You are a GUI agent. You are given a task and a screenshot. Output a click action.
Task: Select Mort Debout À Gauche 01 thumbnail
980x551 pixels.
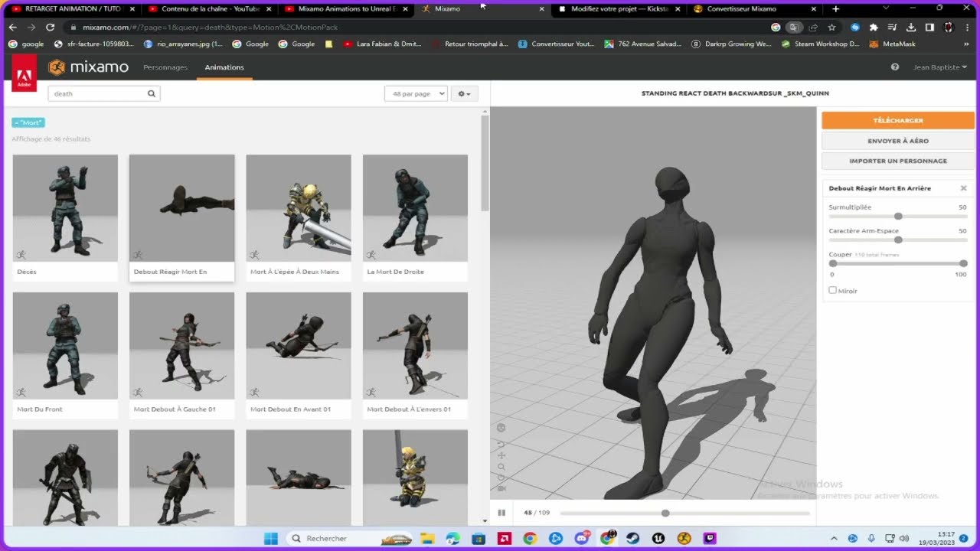(x=181, y=346)
